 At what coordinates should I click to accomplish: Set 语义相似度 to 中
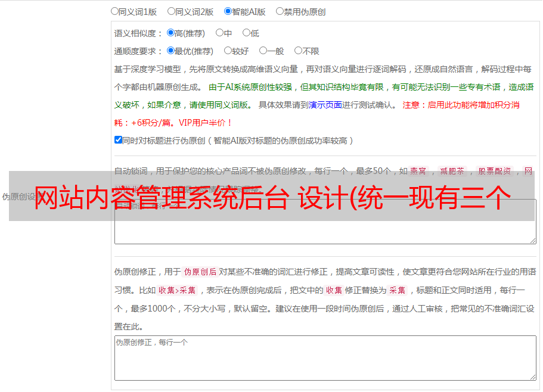click(x=219, y=33)
